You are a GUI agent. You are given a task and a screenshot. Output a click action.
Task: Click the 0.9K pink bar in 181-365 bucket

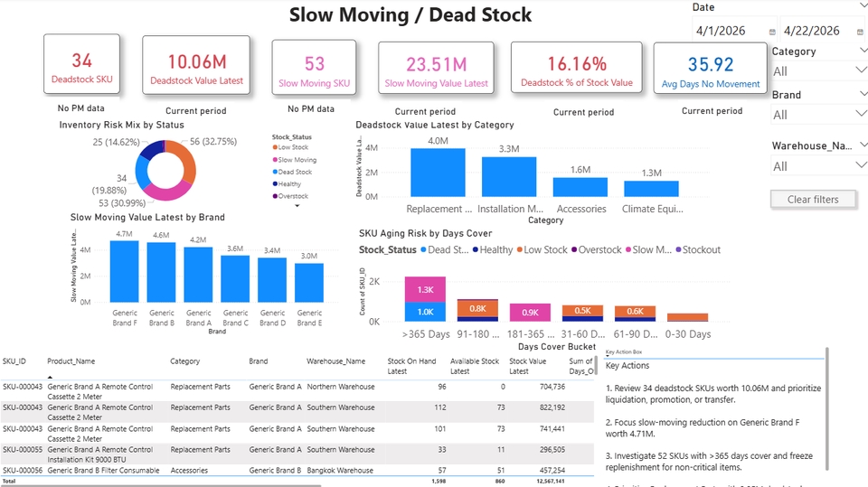(530, 312)
